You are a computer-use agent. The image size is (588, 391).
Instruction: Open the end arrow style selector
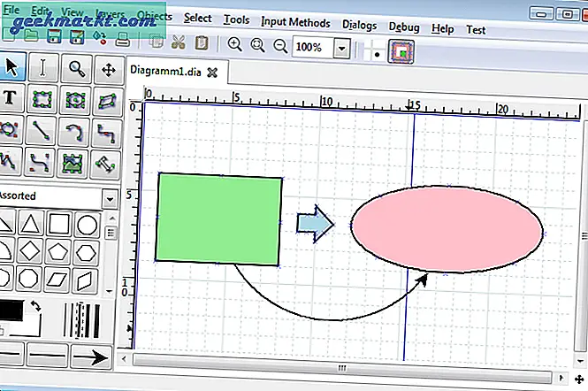90,358
